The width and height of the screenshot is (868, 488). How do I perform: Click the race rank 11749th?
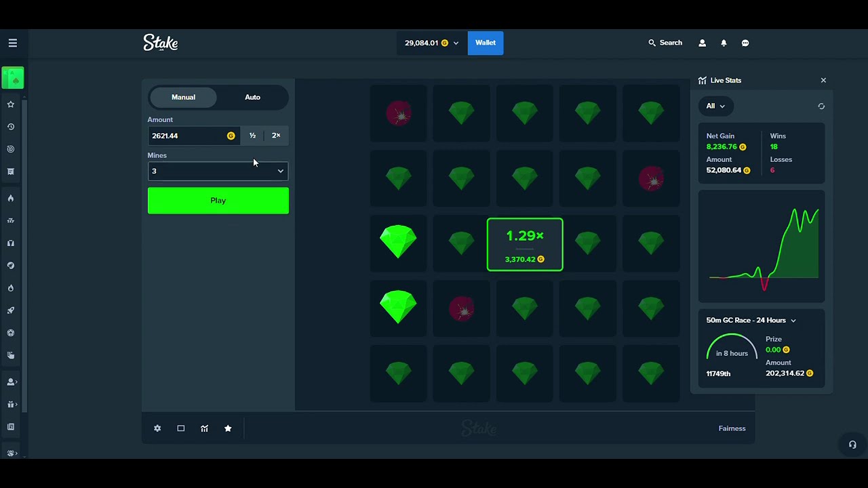(x=718, y=373)
